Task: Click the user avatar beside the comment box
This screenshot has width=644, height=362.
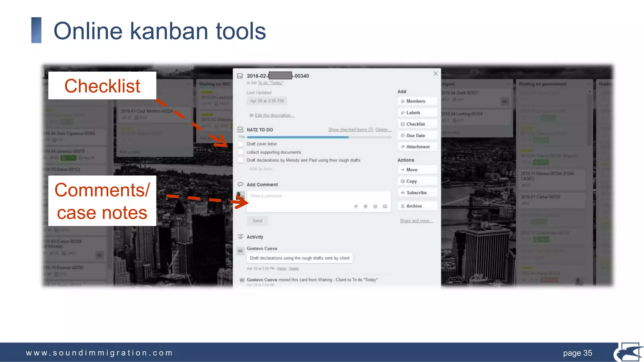Action: (x=240, y=195)
